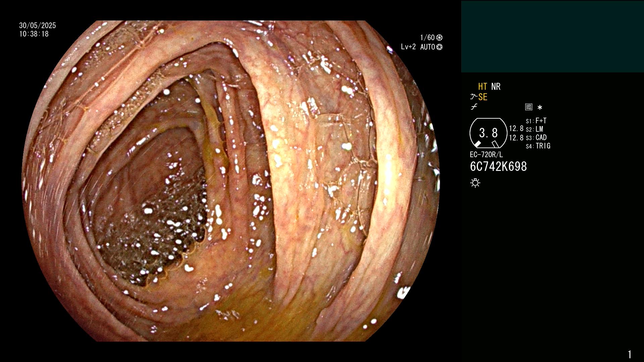
Task: Click the iris aperture icon beside AUTO
Action: click(x=439, y=47)
